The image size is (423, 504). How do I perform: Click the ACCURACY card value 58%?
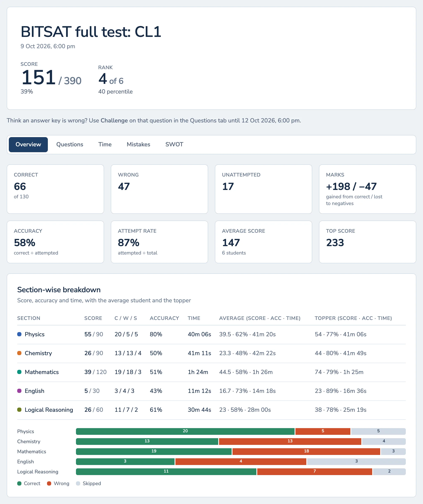coord(25,243)
